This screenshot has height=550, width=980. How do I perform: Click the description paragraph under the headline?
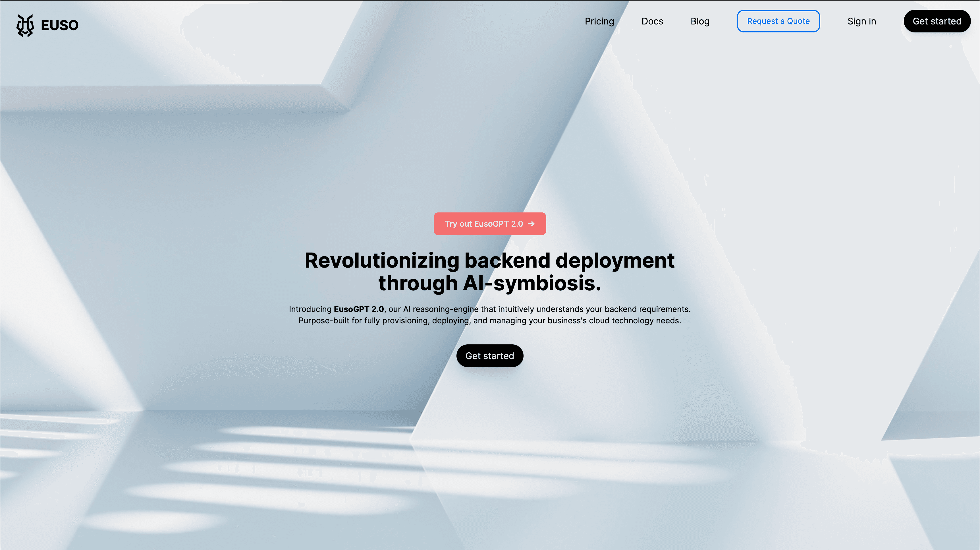[490, 315]
